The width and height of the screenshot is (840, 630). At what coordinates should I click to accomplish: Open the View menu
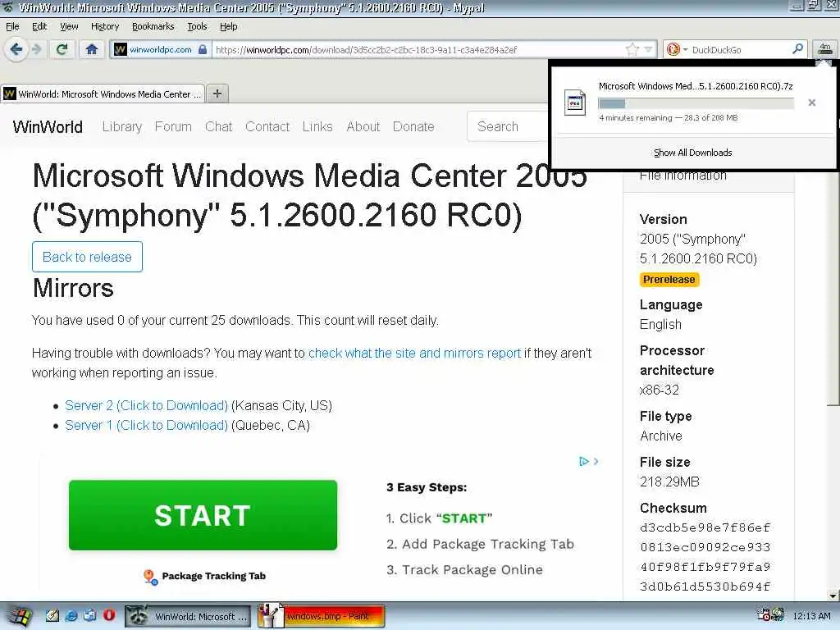(x=69, y=26)
